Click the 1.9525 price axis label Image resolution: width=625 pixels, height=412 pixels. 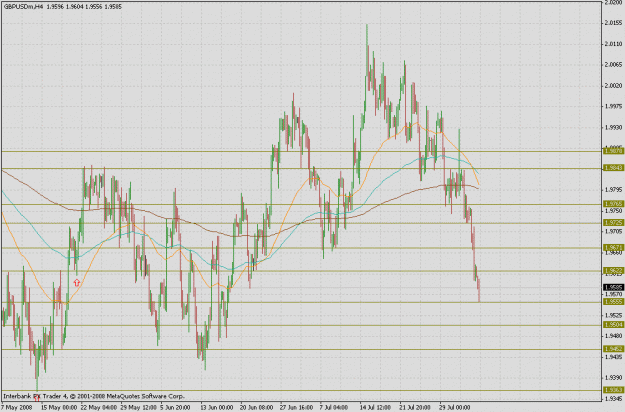pyautogui.click(x=613, y=315)
